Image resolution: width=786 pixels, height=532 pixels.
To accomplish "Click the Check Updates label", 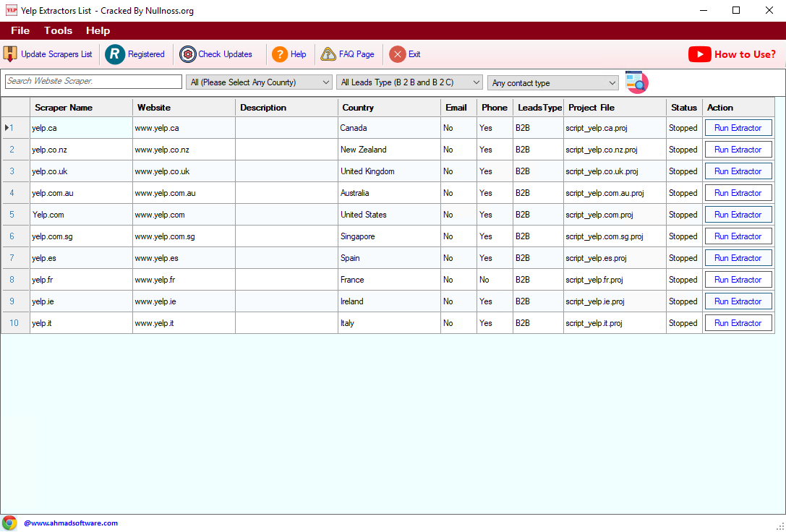I will 225,54.
